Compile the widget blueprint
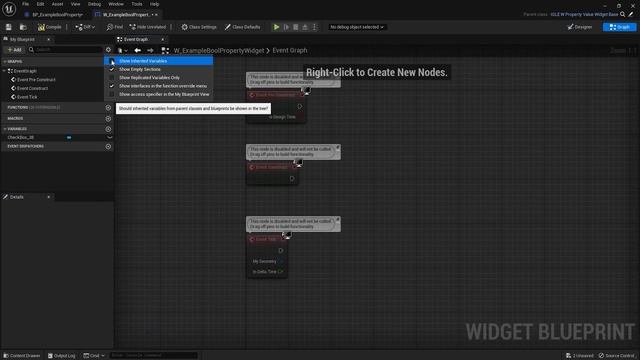 50,27
